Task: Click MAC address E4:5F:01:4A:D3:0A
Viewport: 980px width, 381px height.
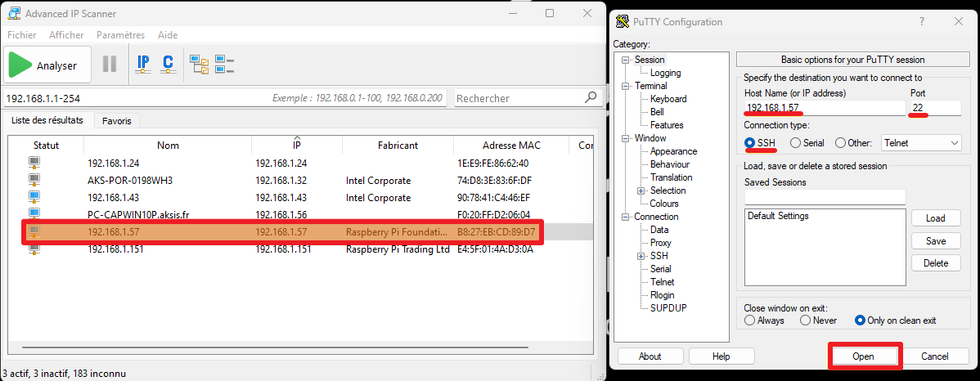Action: pos(495,249)
